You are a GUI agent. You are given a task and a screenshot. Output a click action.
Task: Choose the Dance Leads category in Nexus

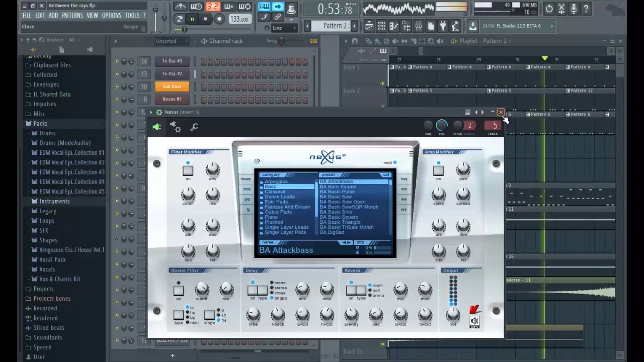coord(279,197)
